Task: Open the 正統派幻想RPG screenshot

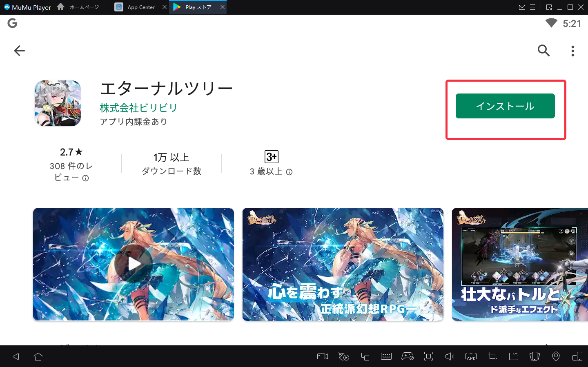Action: 343,264
